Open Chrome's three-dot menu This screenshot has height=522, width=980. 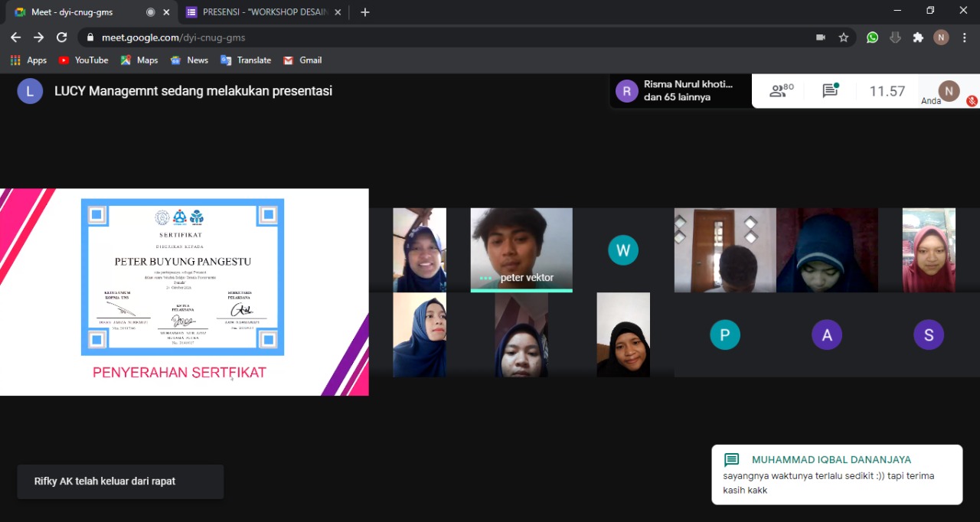click(x=964, y=37)
